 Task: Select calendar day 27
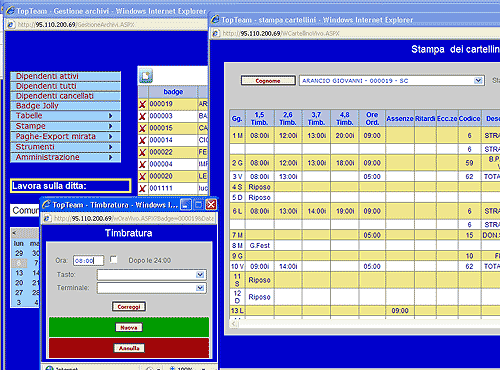[x=19, y=293]
